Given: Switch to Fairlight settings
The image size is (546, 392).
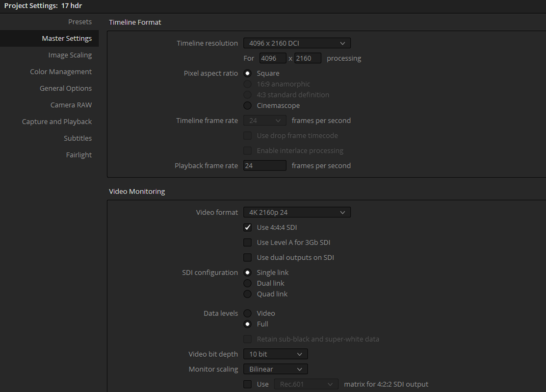Looking at the screenshot, I should coord(78,155).
